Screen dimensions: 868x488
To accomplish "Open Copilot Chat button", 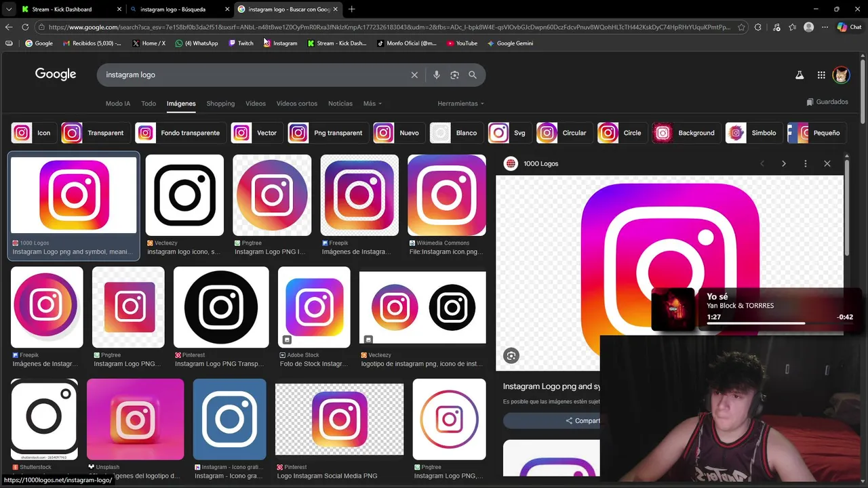I will [x=849, y=27].
